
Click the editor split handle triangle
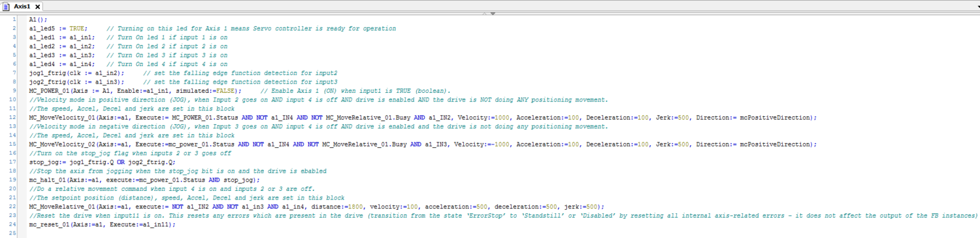click(492, 14)
